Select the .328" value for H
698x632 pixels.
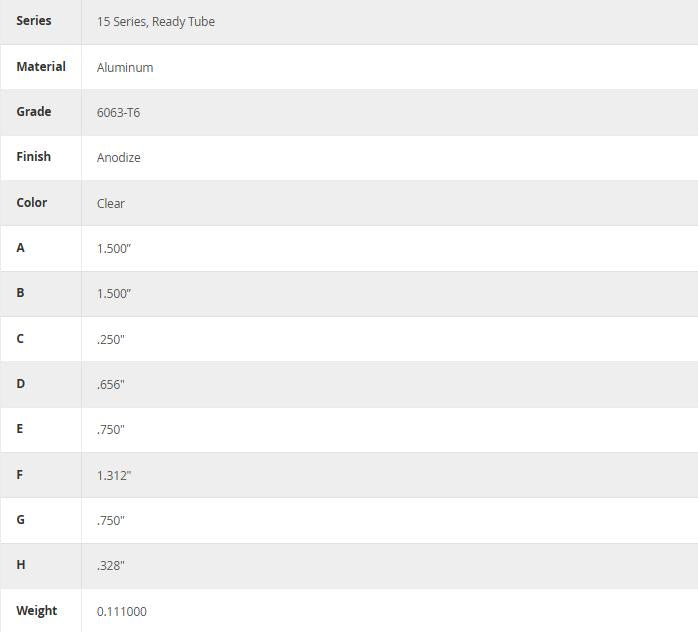coord(111,565)
